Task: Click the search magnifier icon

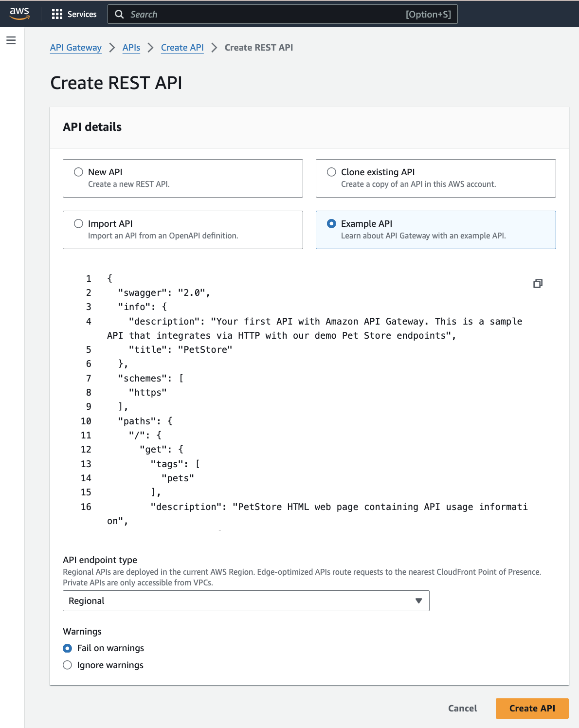Action: (119, 14)
